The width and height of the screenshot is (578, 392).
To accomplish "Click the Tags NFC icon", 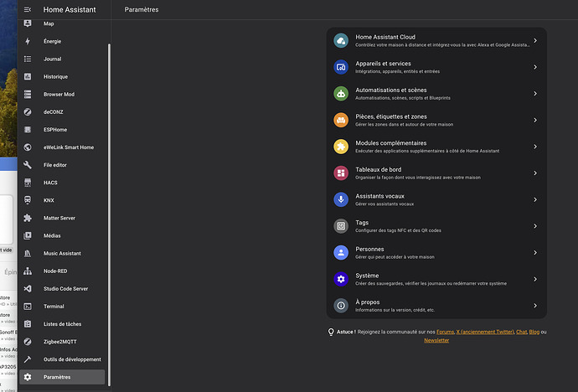I will click(x=341, y=226).
